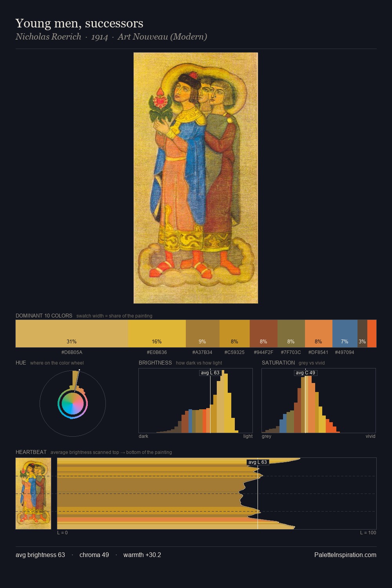Click the 'L = 0' axis label
The image size is (392, 588).
pyautogui.click(x=62, y=533)
